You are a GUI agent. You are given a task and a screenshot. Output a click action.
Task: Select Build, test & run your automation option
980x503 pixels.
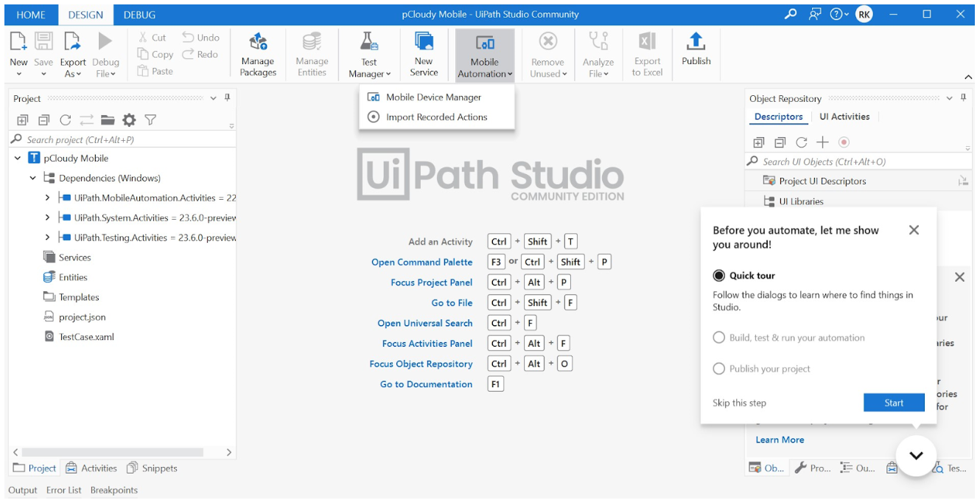[719, 338]
